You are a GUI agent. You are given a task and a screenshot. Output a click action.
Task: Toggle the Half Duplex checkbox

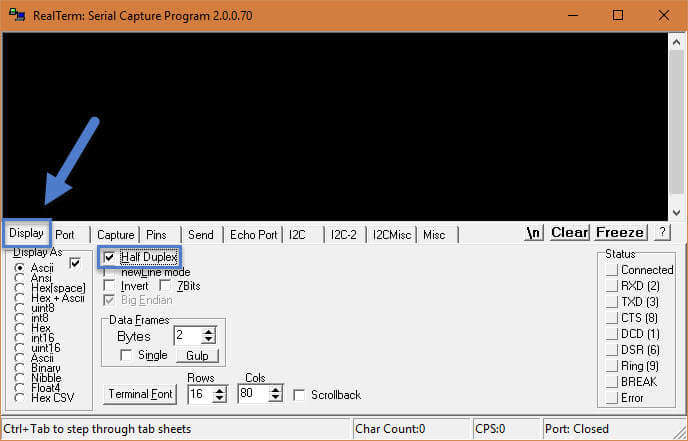[x=110, y=257]
